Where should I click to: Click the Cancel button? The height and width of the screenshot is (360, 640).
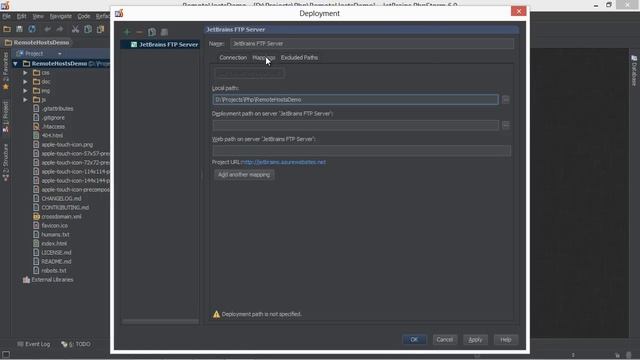[444, 340]
